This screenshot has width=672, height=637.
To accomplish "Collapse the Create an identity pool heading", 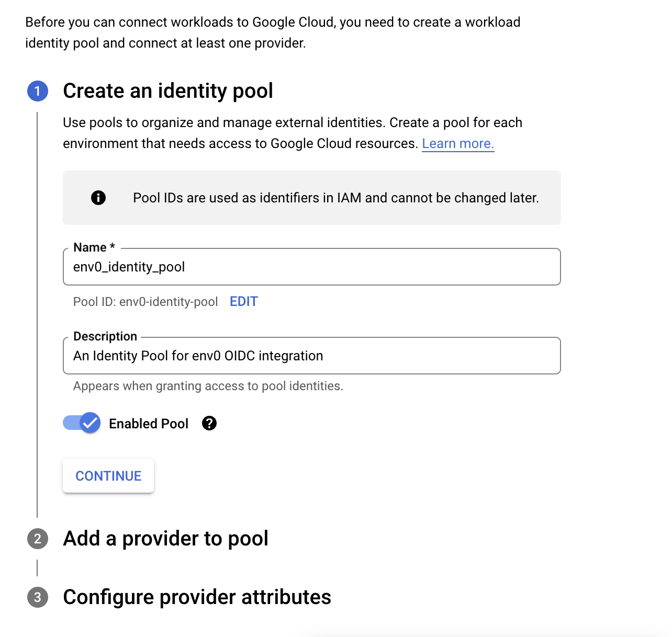I will pyautogui.click(x=168, y=91).
